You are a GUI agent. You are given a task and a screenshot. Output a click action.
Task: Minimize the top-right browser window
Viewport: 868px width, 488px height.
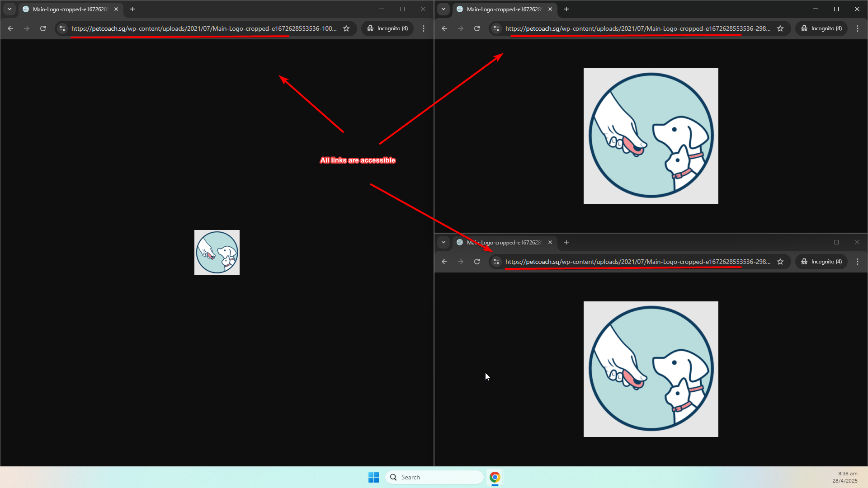click(816, 9)
